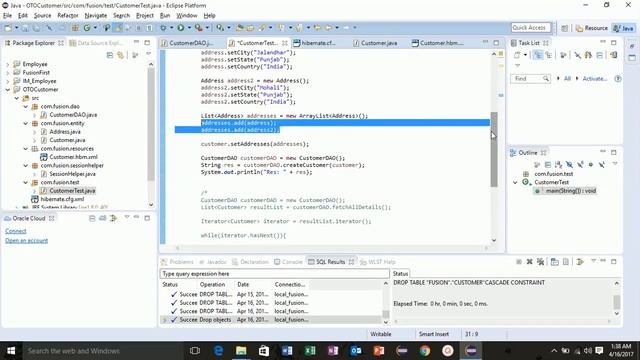Click the Windows Start button

tap(11, 351)
